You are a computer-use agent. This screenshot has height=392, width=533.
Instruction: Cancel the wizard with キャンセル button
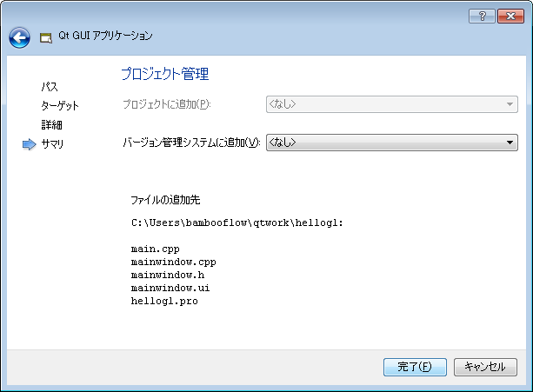[x=485, y=367]
